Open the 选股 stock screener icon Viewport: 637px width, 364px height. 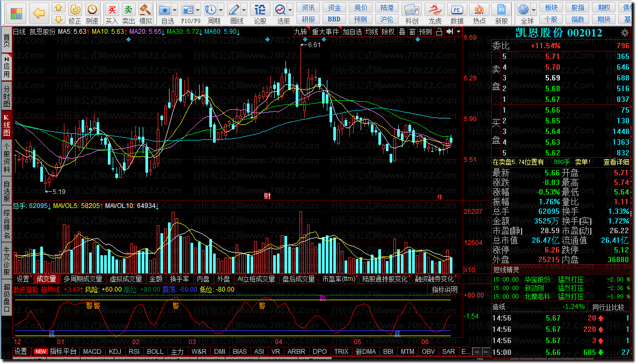click(280, 9)
